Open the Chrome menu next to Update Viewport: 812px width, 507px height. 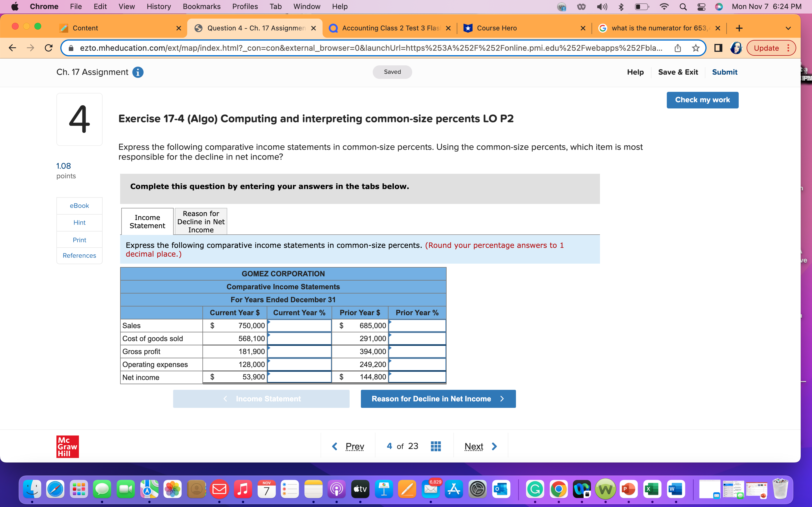coord(789,48)
